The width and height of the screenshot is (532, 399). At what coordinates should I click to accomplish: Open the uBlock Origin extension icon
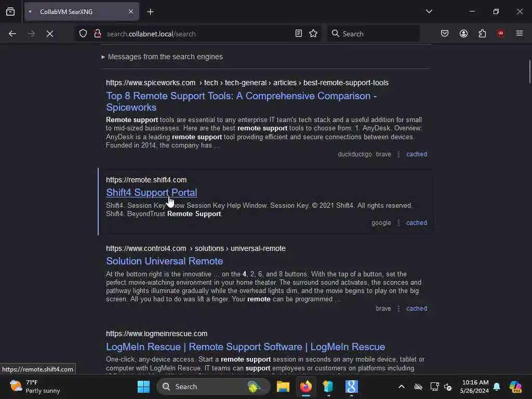coord(500,34)
